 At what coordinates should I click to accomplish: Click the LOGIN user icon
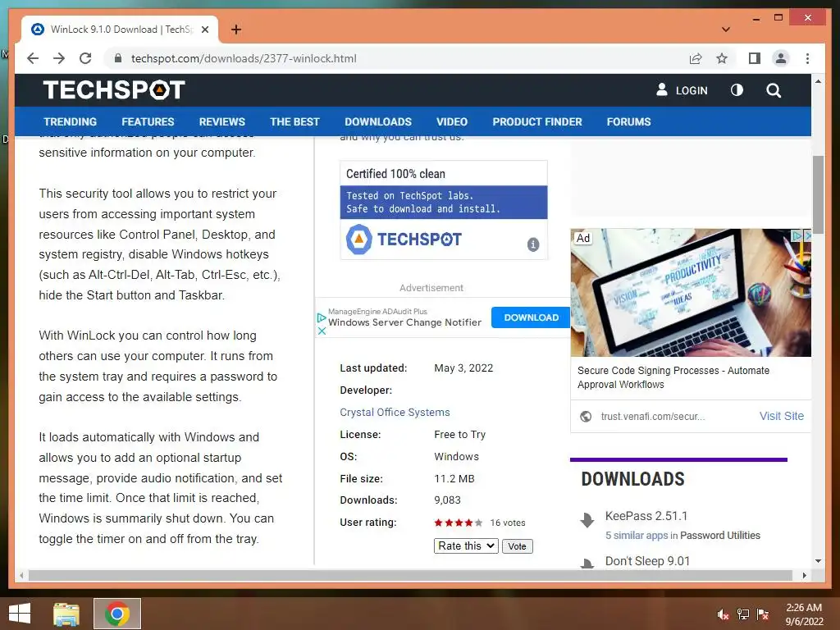[x=662, y=89]
